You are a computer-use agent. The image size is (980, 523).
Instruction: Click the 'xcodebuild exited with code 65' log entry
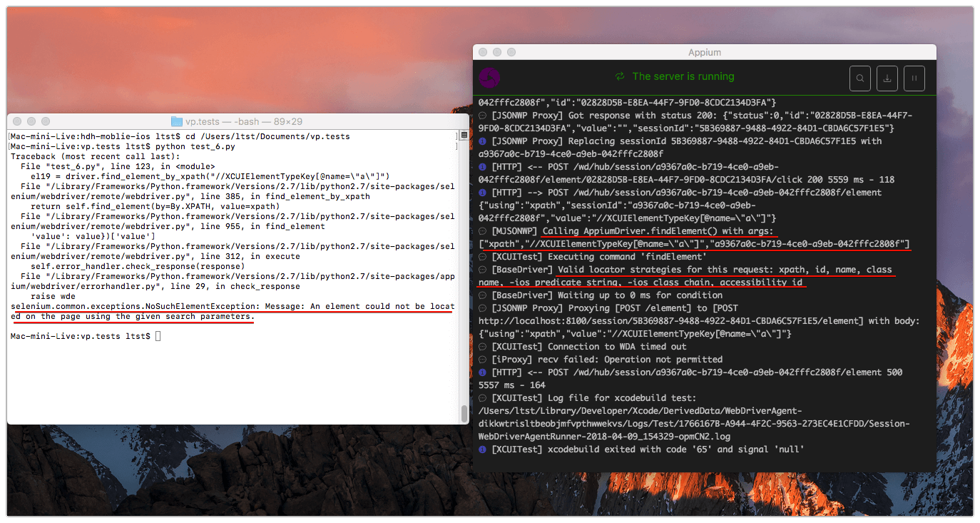tap(648, 450)
